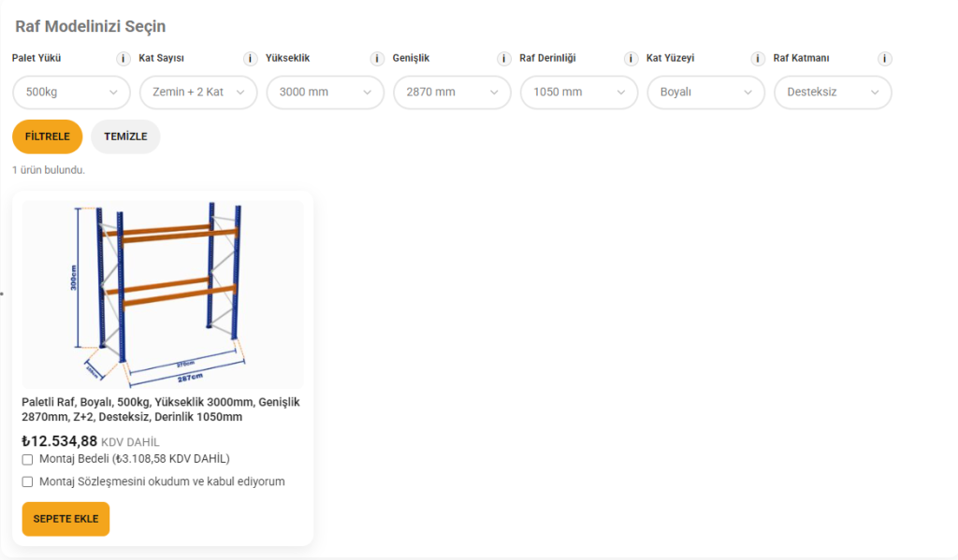Click the info icon beside Kat Sayısı
958x560 pixels.
[251, 59]
